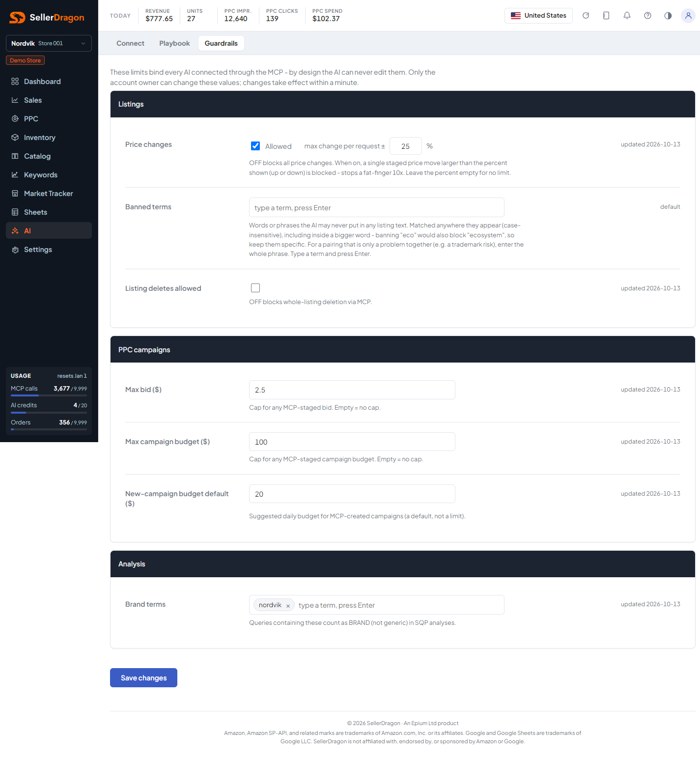Click the max change percent field
700x759 pixels.
coord(406,146)
